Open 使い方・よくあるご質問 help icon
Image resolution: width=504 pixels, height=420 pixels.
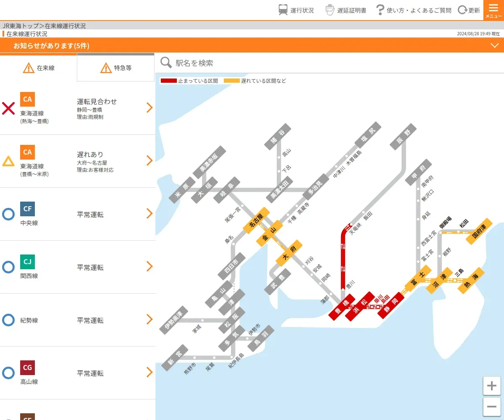pos(380,10)
